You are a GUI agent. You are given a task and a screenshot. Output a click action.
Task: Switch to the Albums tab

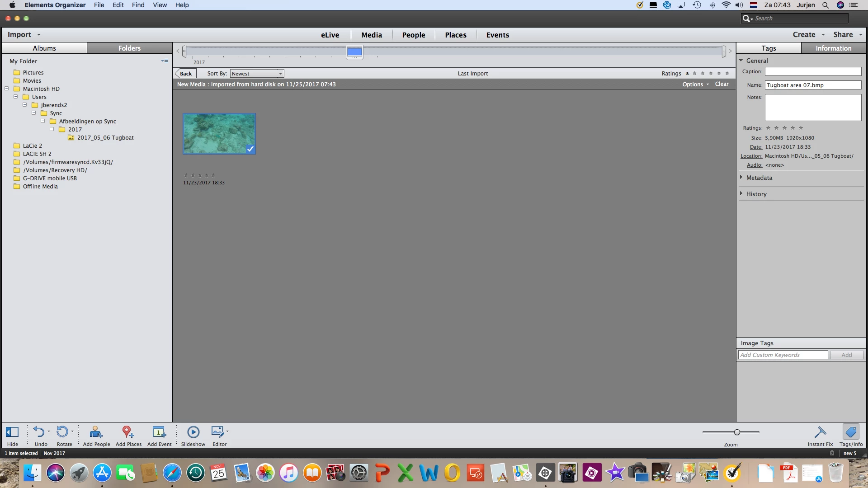44,48
